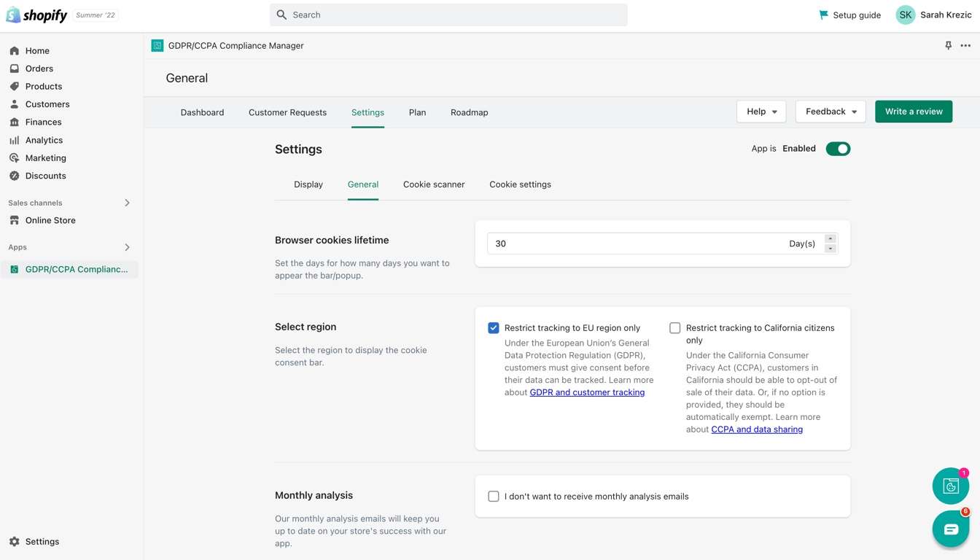Viewport: 980px width, 560px height.
Task: Toggle the App is Enabled switch
Action: coord(838,149)
